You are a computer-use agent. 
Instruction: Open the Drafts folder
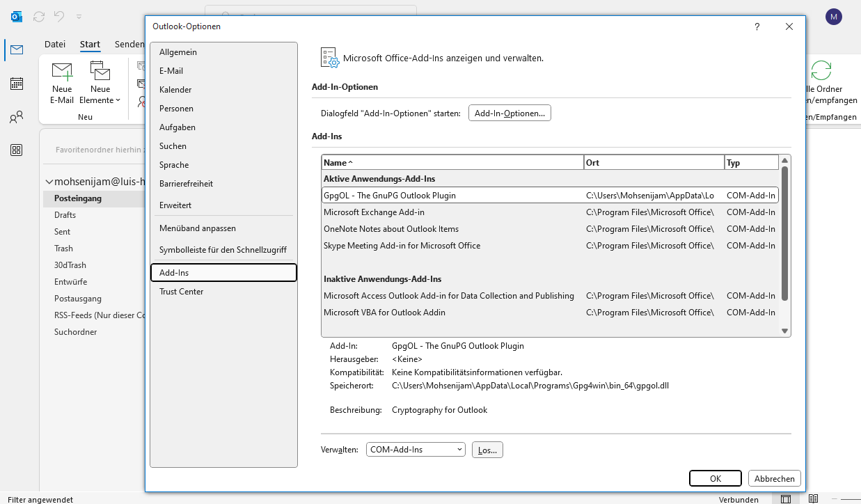click(93, 215)
